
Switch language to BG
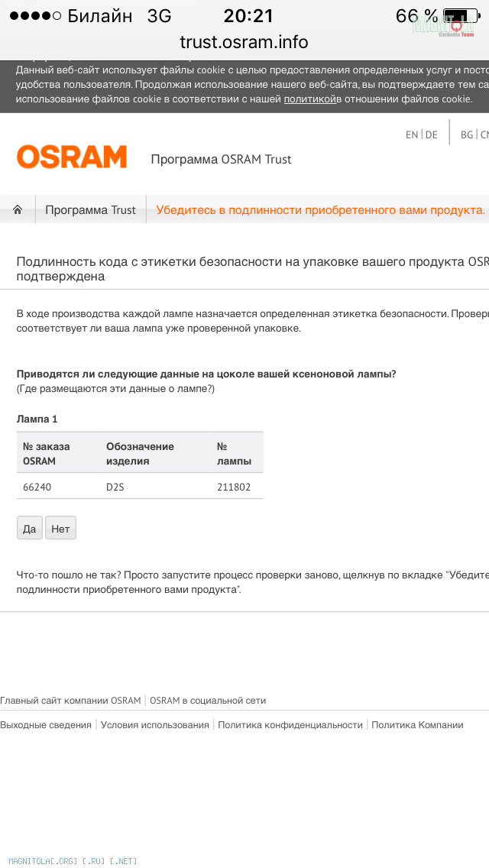point(467,135)
